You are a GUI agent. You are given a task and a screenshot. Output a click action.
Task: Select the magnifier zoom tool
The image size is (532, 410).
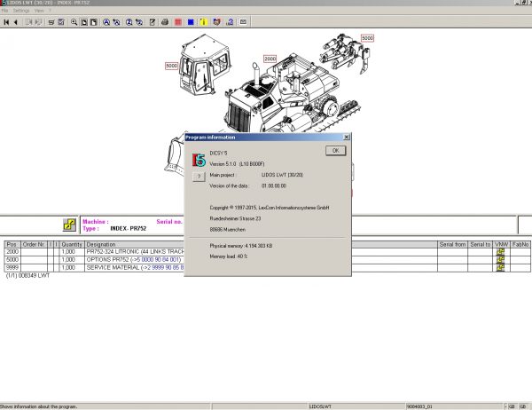[74, 22]
